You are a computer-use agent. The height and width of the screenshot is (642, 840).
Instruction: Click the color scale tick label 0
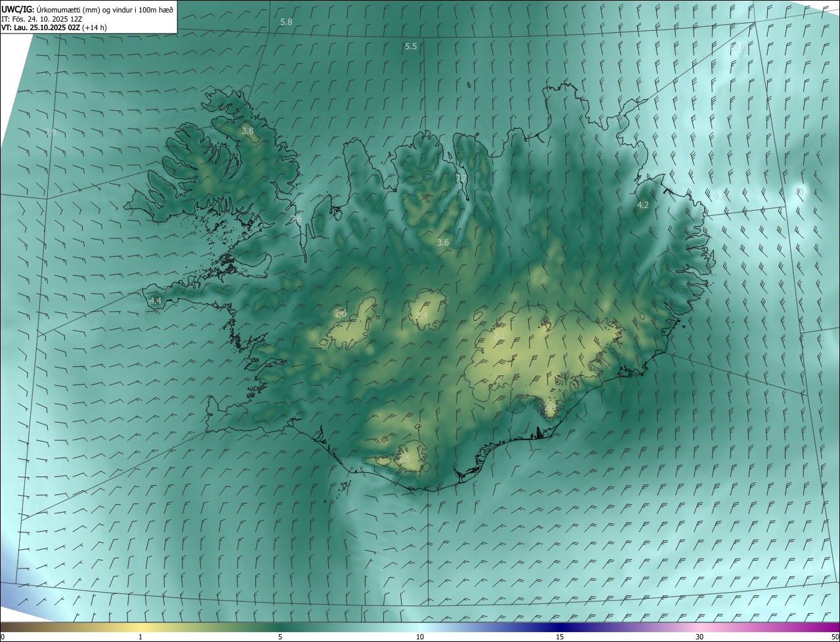coord(3,637)
